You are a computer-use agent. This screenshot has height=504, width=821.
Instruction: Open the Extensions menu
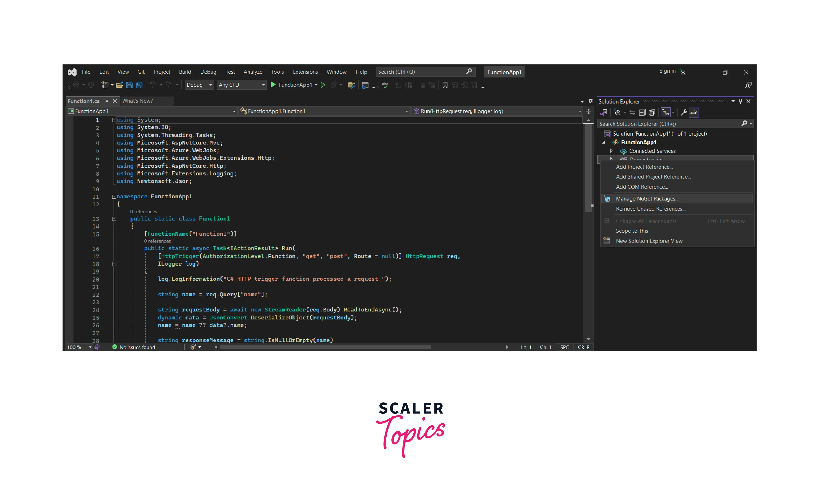(x=305, y=72)
